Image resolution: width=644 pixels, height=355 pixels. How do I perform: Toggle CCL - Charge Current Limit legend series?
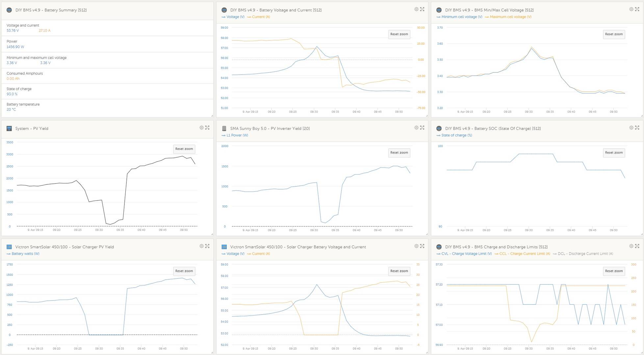click(x=522, y=254)
